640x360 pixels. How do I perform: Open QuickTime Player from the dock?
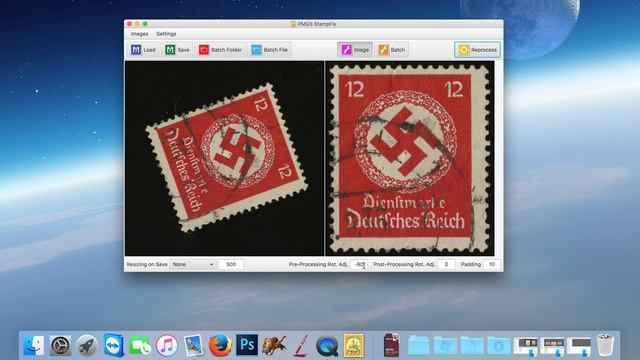(327, 345)
